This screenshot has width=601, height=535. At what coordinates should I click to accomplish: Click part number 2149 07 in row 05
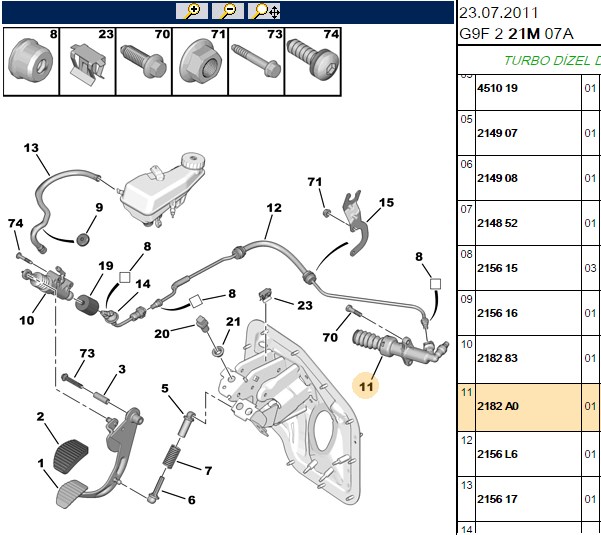click(497, 133)
